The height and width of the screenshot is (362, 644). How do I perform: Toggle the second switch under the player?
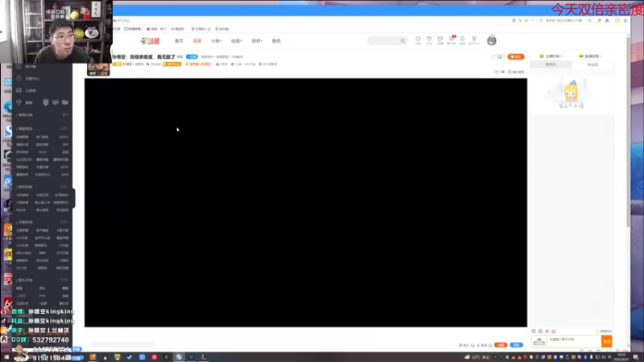[x=490, y=345]
